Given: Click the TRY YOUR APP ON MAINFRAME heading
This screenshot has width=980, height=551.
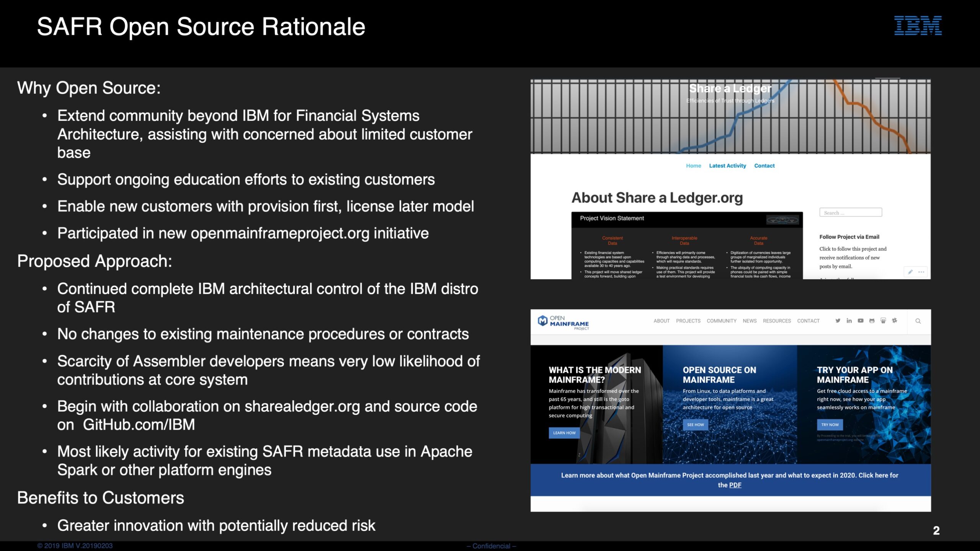Looking at the screenshot, I should coord(854,375).
